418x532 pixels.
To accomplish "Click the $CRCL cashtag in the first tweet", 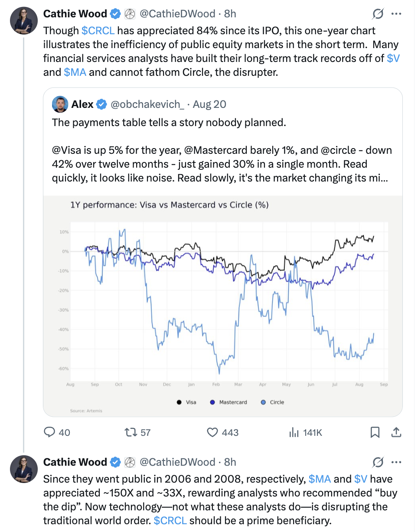I will 98,31.
